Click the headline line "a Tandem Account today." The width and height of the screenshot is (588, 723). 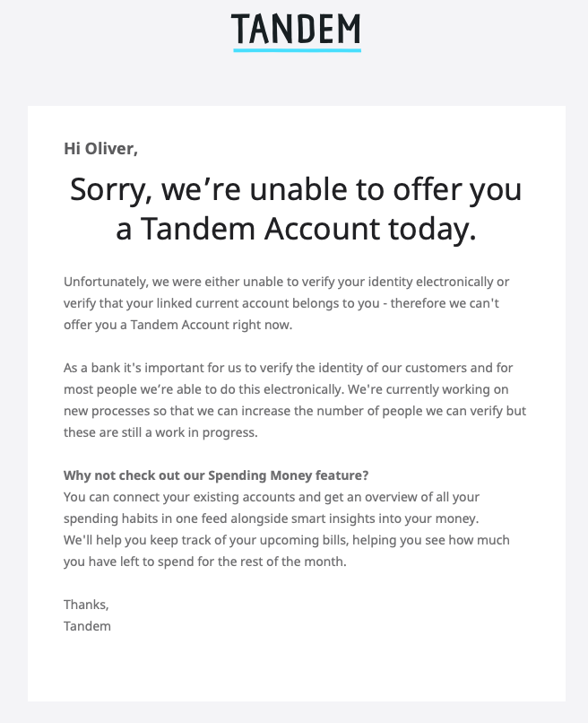[x=296, y=229]
